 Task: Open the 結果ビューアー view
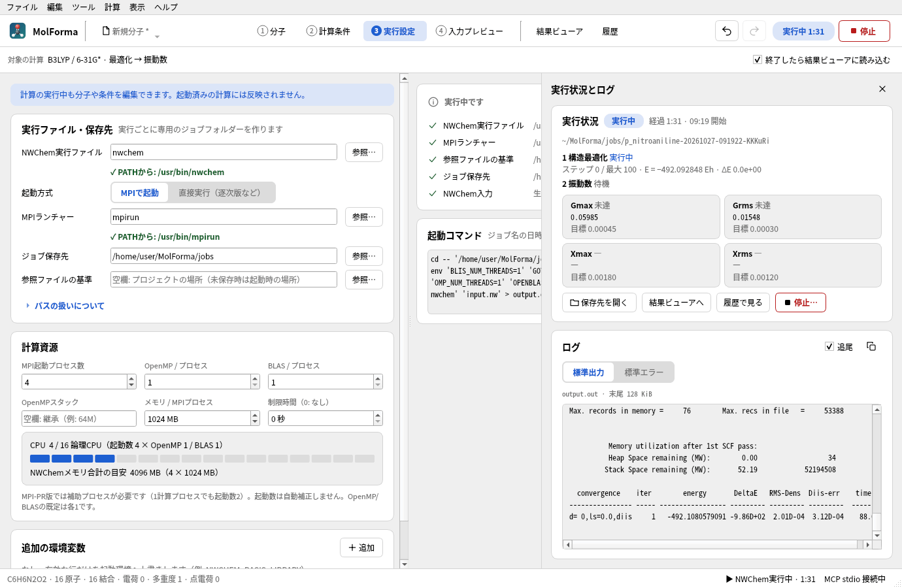pos(560,31)
